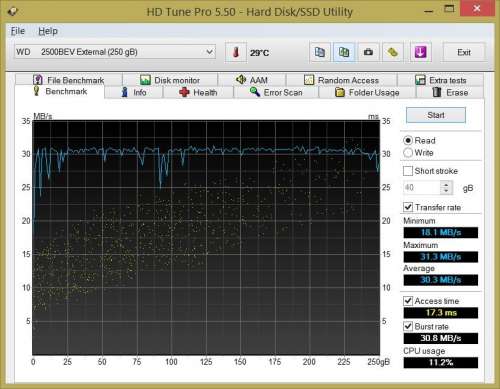
Task: Expand the WD 2500BEV drive dropdown
Action: click(115, 52)
